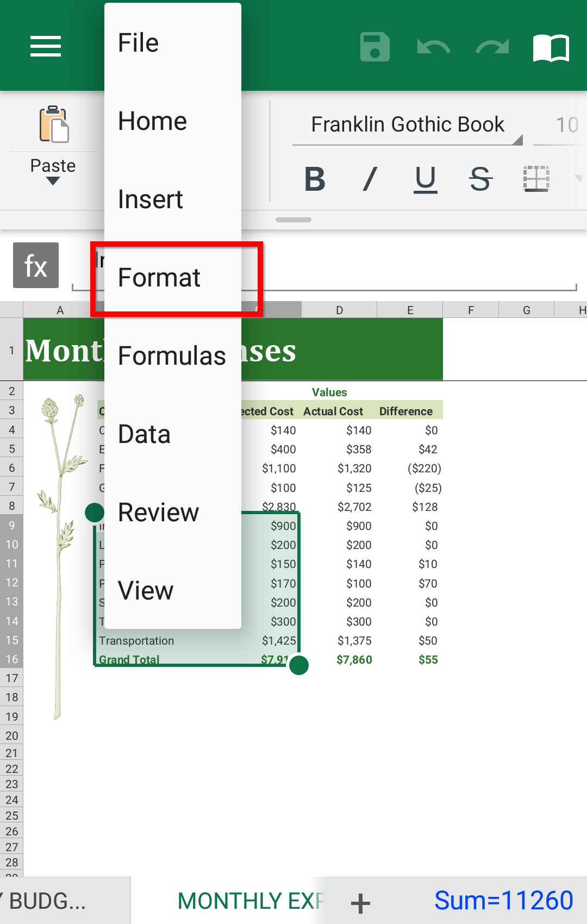Choose File from the menu
This screenshot has height=924, width=587.
click(173, 42)
